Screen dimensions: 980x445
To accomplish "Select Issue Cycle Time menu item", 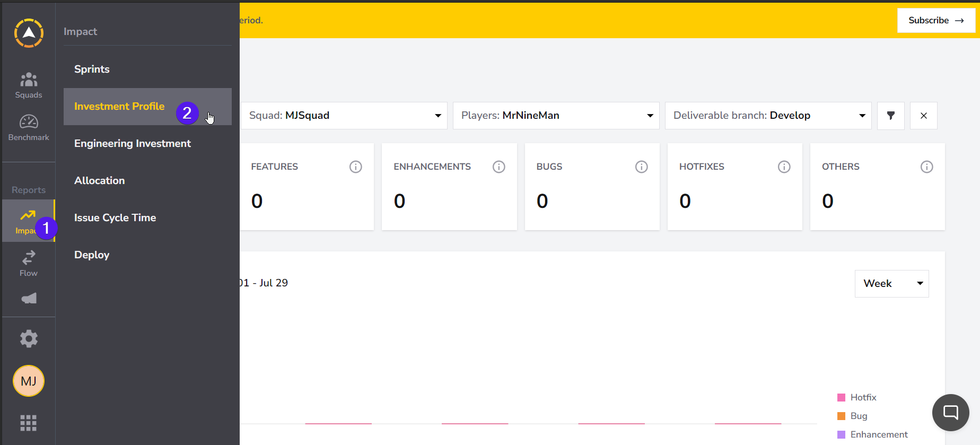I will coord(147,218).
